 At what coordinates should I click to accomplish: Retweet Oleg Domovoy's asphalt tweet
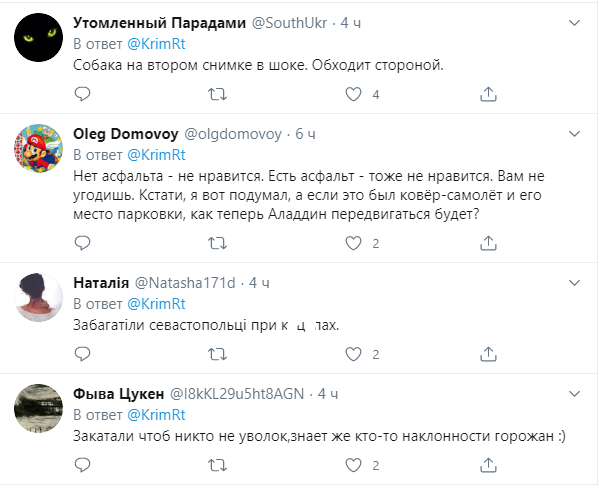(217, 243)
